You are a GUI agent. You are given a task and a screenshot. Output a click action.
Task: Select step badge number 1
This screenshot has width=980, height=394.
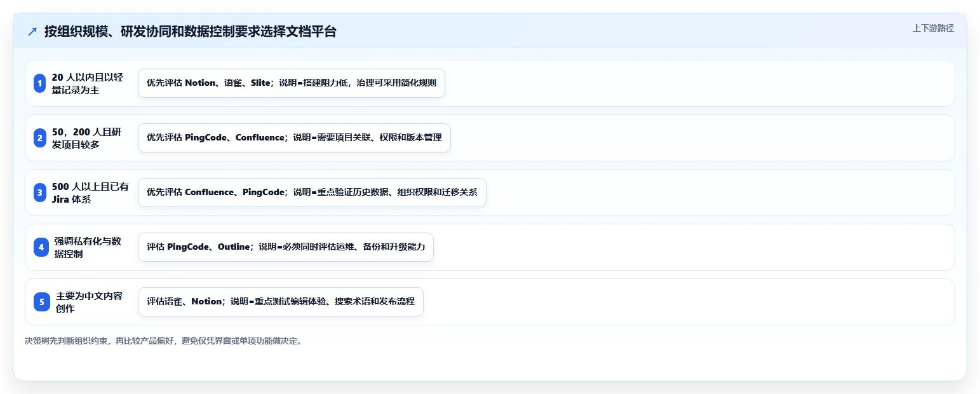(40, 83)
